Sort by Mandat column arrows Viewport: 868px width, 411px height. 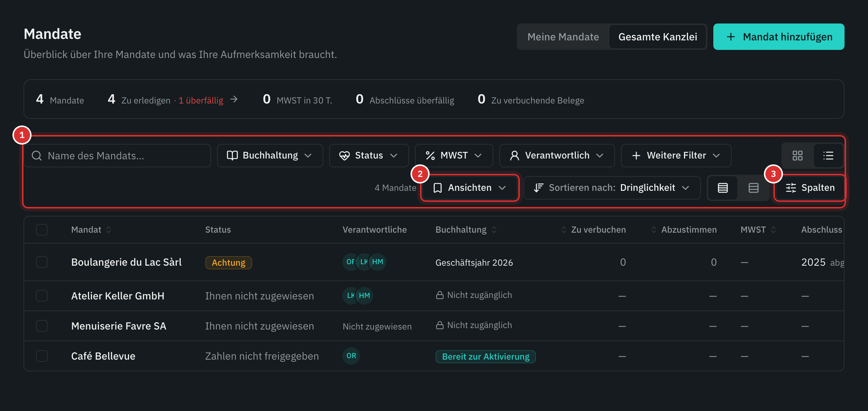coord(108,230)
